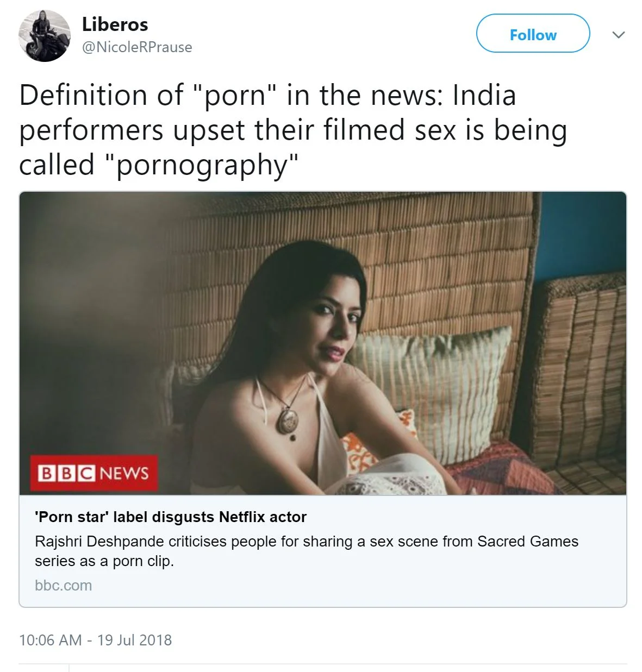Click "performers upset" in the tweet text
The width and height of the screenshot is (642, 672).
point(133,130)
